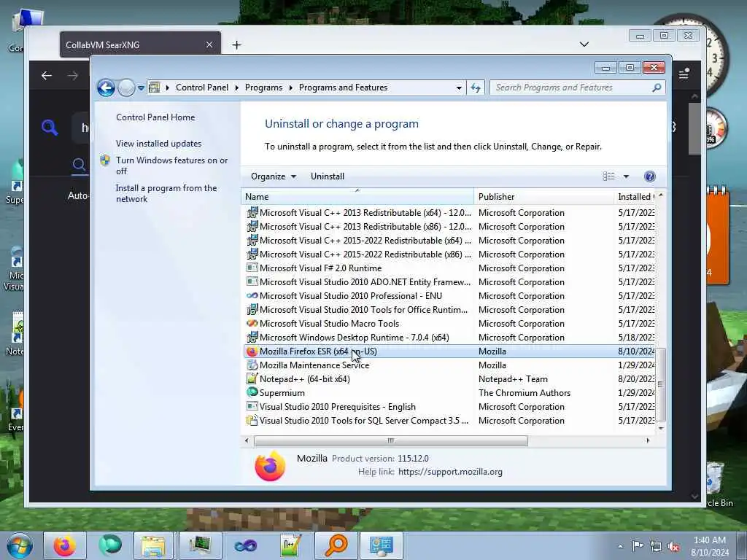Click the SearXNG magnifier logo in browser
The image size is (747, 560).
[x=50, y=128]
